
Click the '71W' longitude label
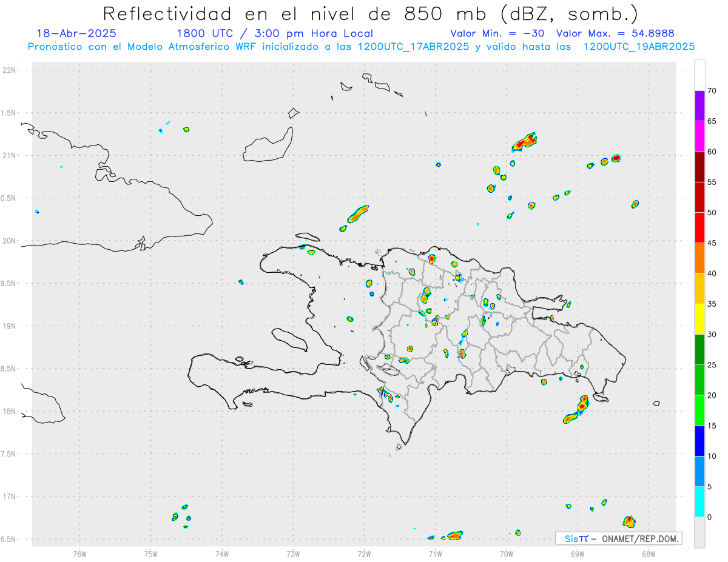click(x=435, y=554)
